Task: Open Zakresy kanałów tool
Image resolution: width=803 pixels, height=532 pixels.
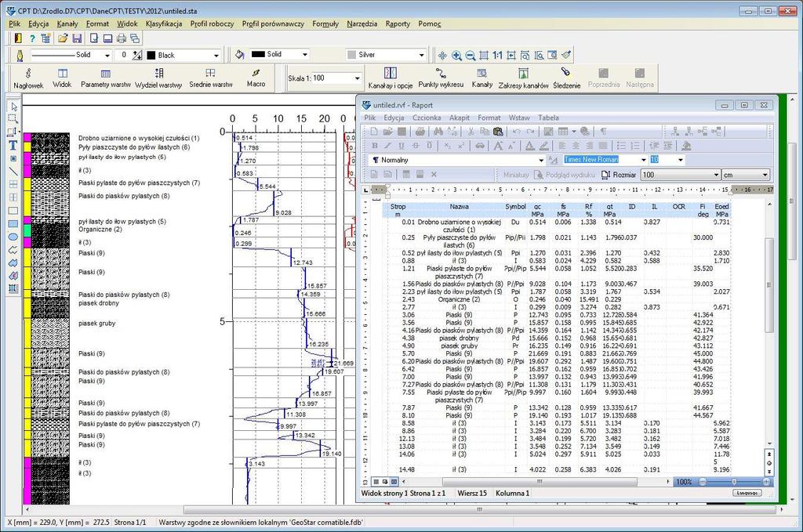Action: pyautogui.click(x=523, y=78)
